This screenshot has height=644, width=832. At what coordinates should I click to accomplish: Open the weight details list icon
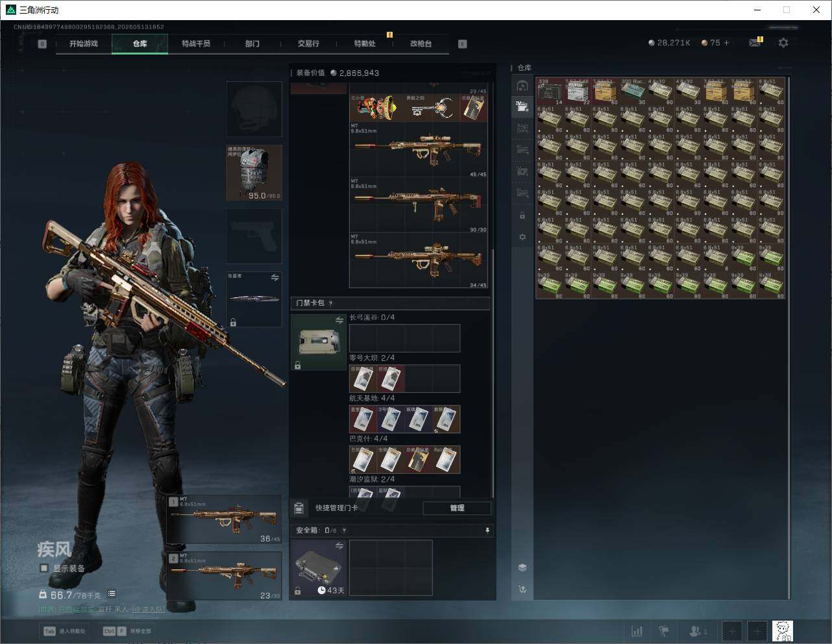point(112,593)
